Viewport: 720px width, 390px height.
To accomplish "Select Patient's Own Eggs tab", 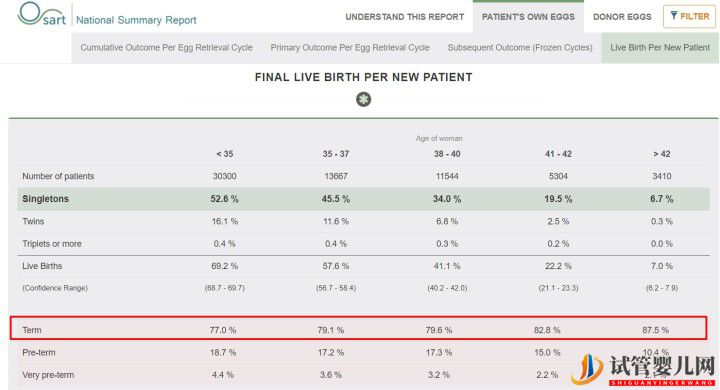I will coord(528,17).
